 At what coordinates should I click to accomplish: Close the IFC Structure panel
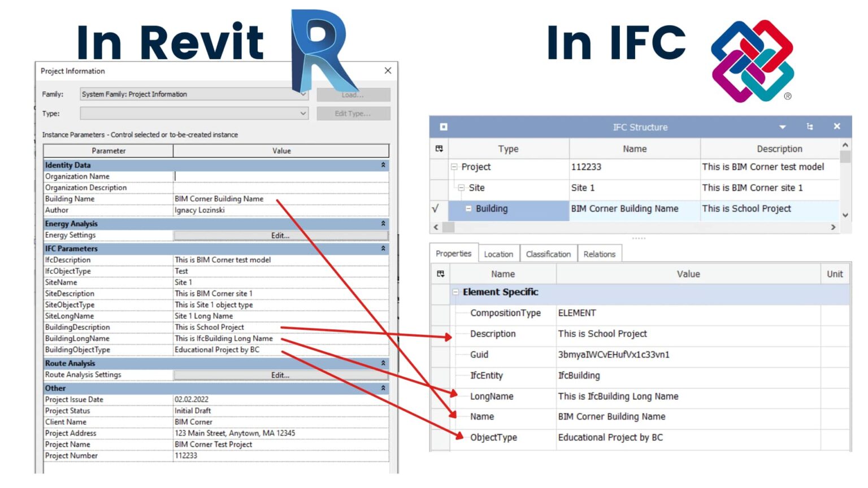coord(837,127)
